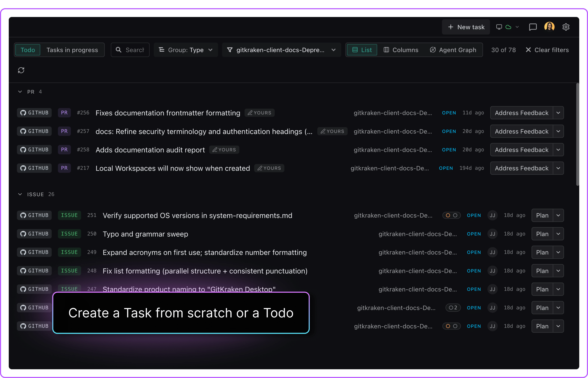The width and height of the screenshot is (588, 378).
Task: Click YOURS badge on Fixes documentation frontmatter
Action: pyautogui.click(x=260, y=113)
